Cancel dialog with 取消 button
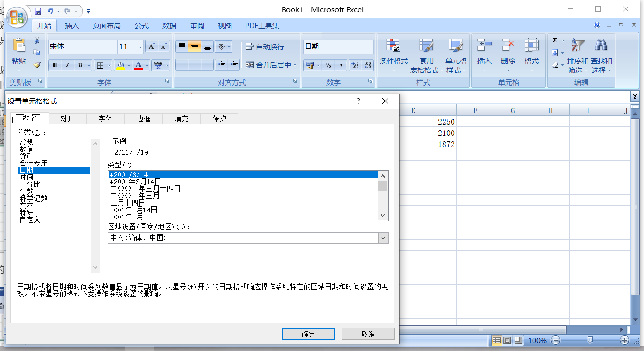The image size is (644, 351). click(368, 334)
